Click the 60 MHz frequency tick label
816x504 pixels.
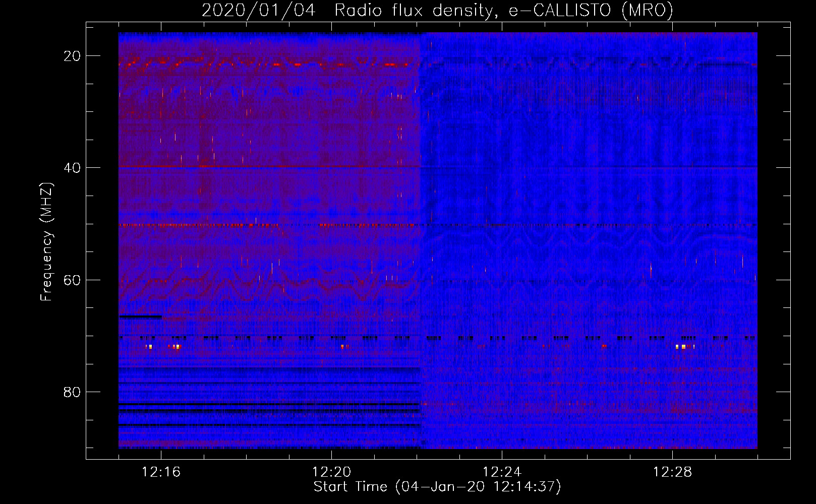point(72,280)
